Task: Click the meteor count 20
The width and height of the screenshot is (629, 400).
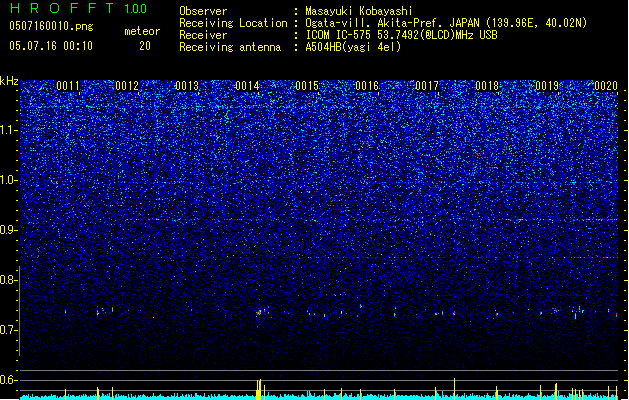Action: [x=145, y=46]
